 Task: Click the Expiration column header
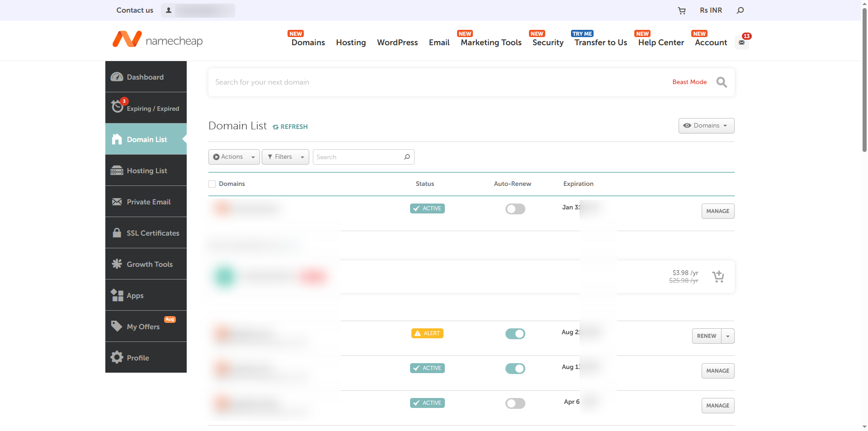click(578, 184)
